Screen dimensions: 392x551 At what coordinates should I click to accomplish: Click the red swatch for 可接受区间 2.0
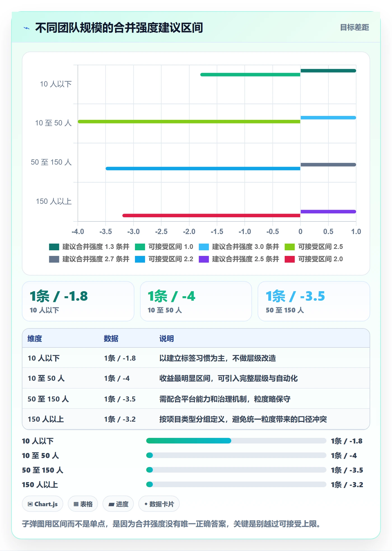point(290,259)
